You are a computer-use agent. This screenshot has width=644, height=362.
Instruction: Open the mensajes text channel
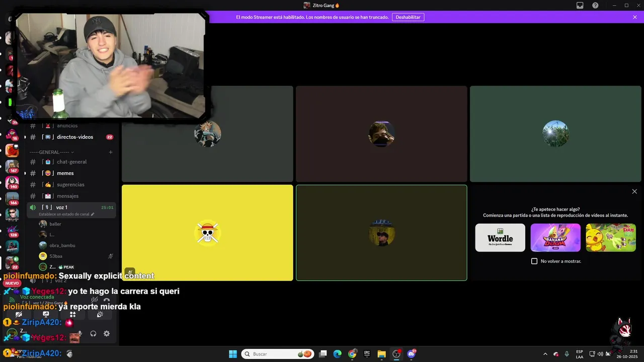point(71,196)
